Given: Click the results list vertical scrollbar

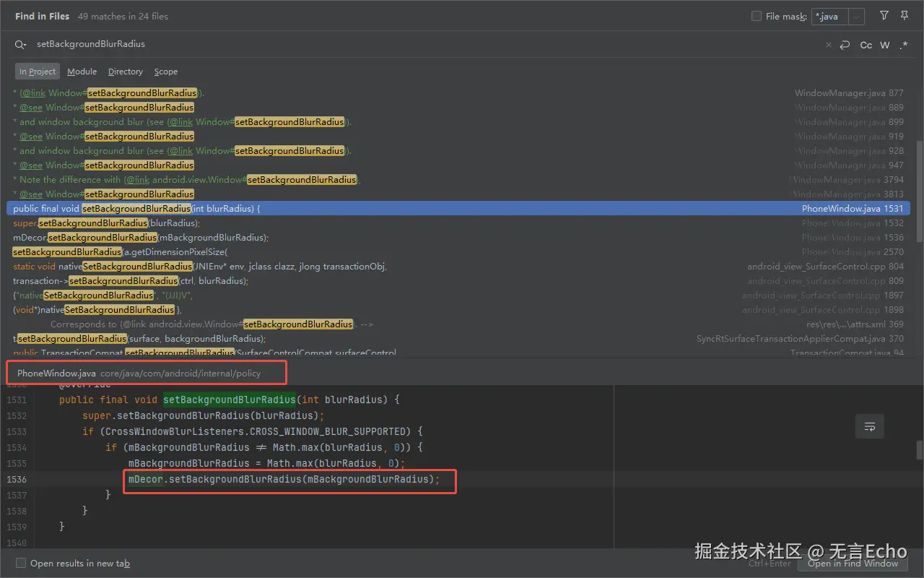Looking at the screenshot, I should (919, 191).
